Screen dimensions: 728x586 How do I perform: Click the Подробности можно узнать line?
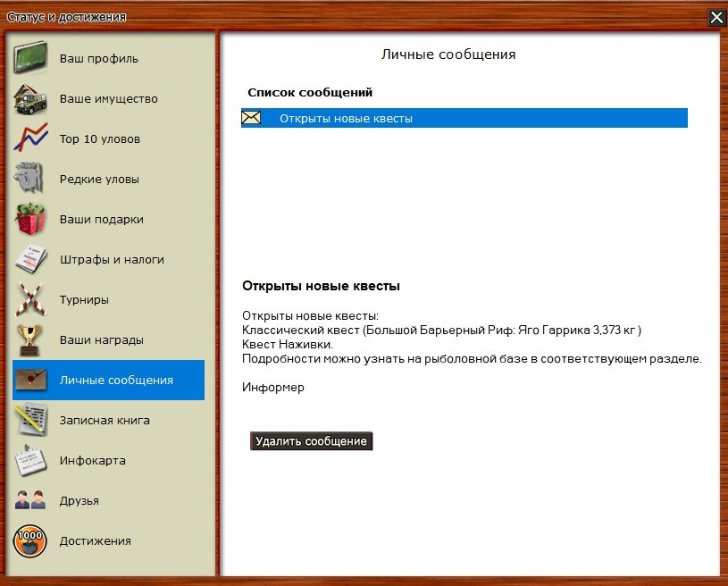(472, 359)
